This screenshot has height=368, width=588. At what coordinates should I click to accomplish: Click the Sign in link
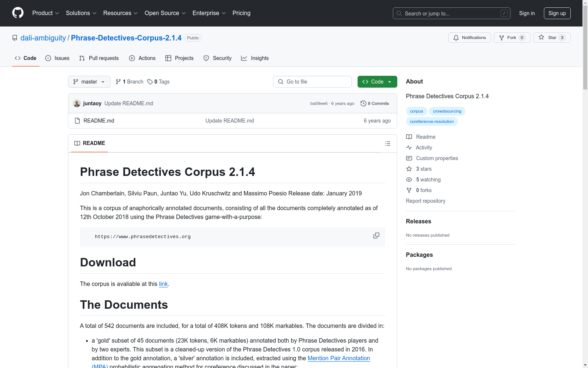click(x=527, y=13)
